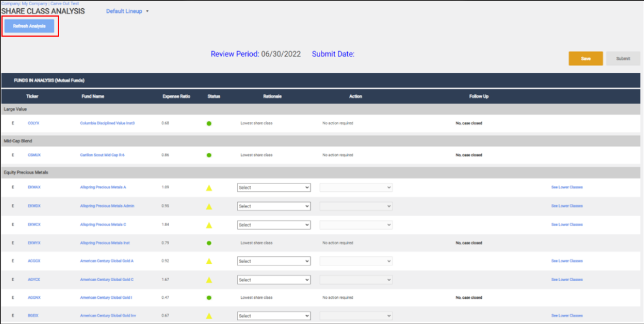Click the green status dot for CSMUX
The height and width of the screenshot is (324, 644).
point(208,155)
